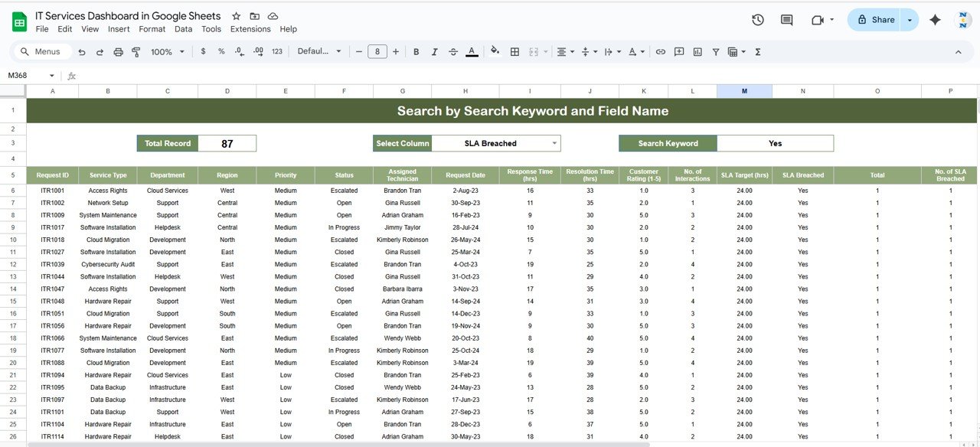The width and height of the screenshot is (980, 447).
Task: Toggle italic formatting
Action: [x=435, y=52]
